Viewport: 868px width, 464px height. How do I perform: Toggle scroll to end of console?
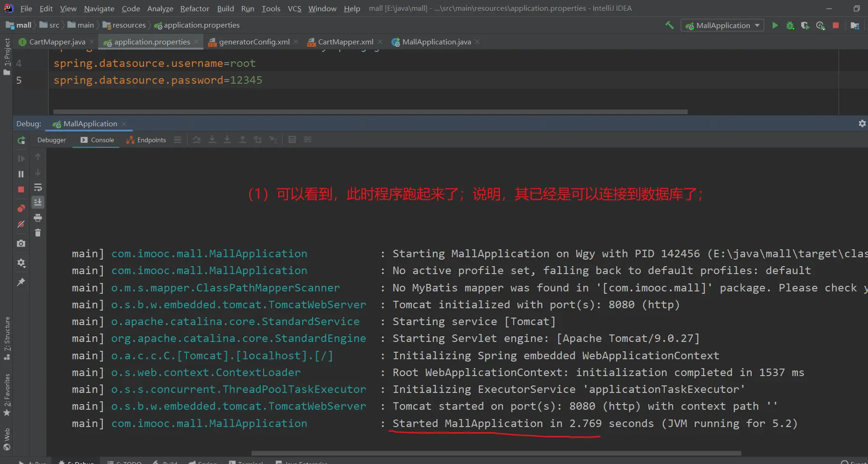[x=38, y=202]
